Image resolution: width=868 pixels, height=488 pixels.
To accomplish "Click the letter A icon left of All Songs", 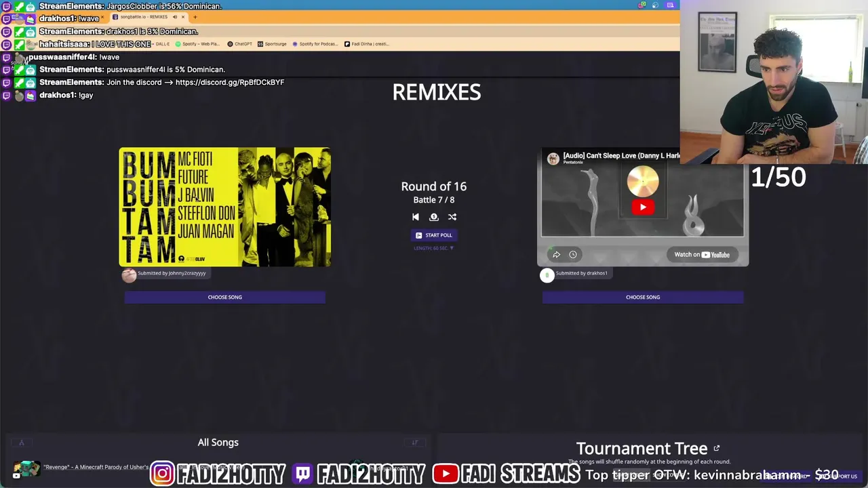I will [21, 443].
